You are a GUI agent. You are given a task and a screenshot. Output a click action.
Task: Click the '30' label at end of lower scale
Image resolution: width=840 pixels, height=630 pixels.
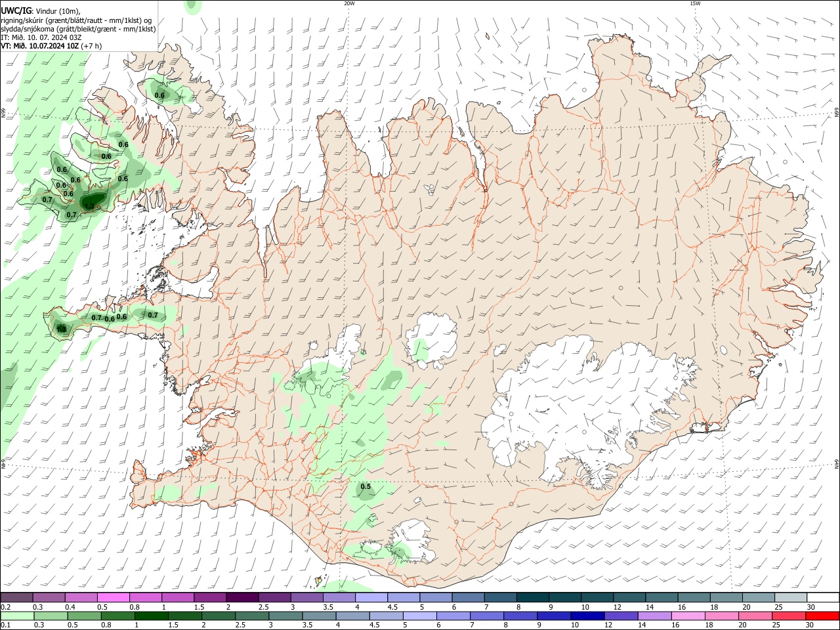(809, 625)
